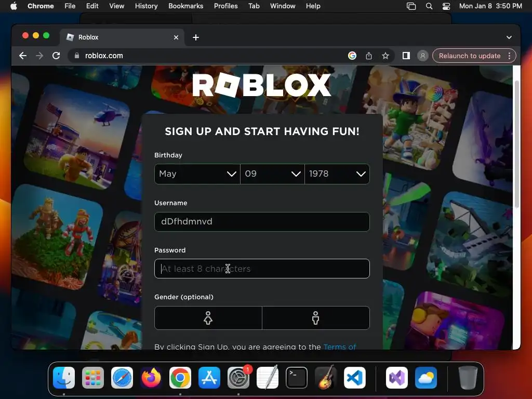This screenshot has width=532, height=399.
Task: Open Finder from the dock
Action: [x=64, y=378]
